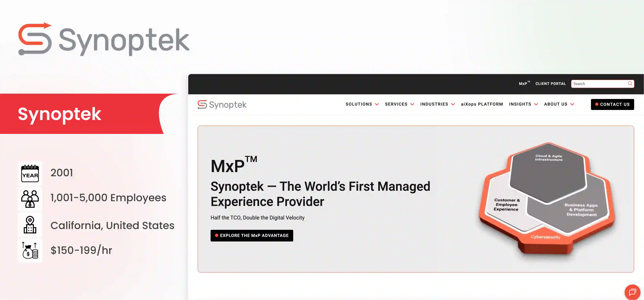
Task: Click the MxP link in the top black bar
Action: 523,83
